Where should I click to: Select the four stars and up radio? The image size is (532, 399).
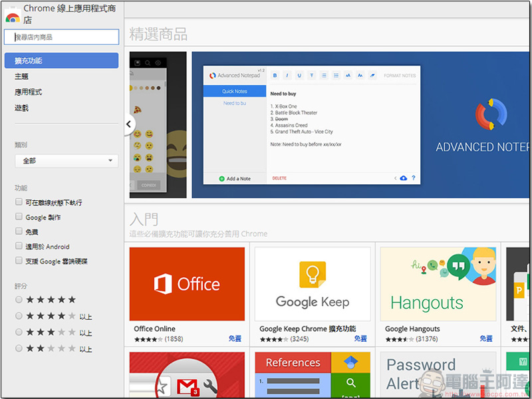click(x=19, y=316)
